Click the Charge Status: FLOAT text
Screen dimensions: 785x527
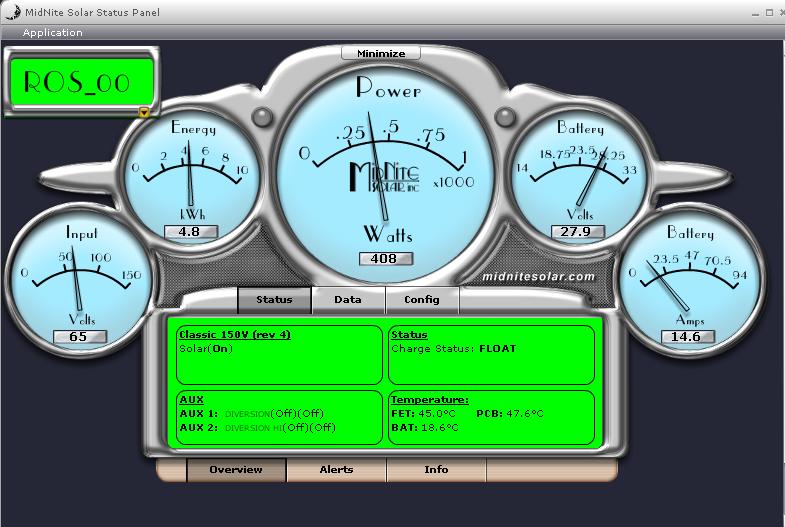tap(454, 348)
